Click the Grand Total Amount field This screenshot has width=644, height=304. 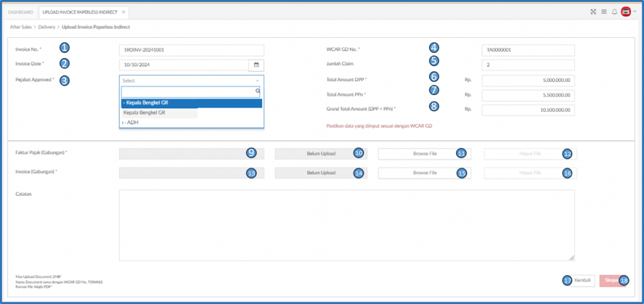528,110
